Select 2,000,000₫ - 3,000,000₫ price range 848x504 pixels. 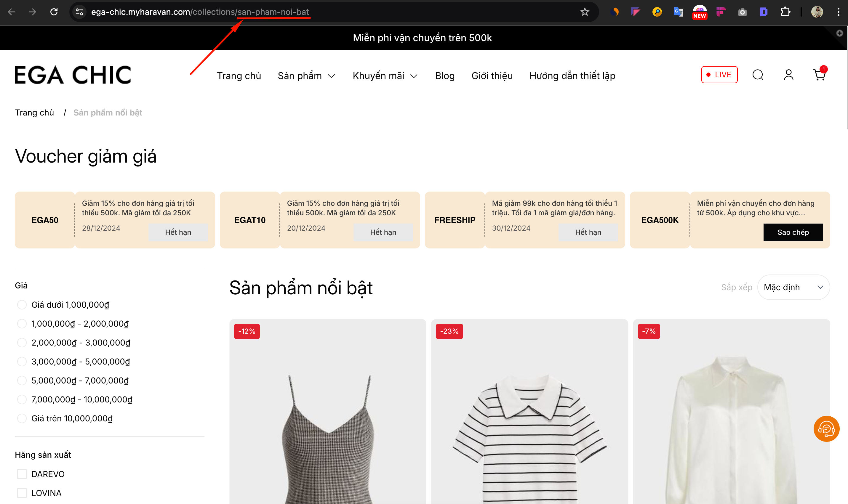(22, 343)
